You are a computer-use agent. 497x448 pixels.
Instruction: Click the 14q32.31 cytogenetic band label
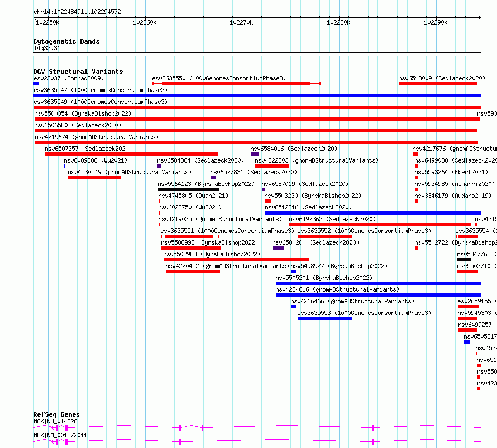pyautogui.click(x=47, y=48)
